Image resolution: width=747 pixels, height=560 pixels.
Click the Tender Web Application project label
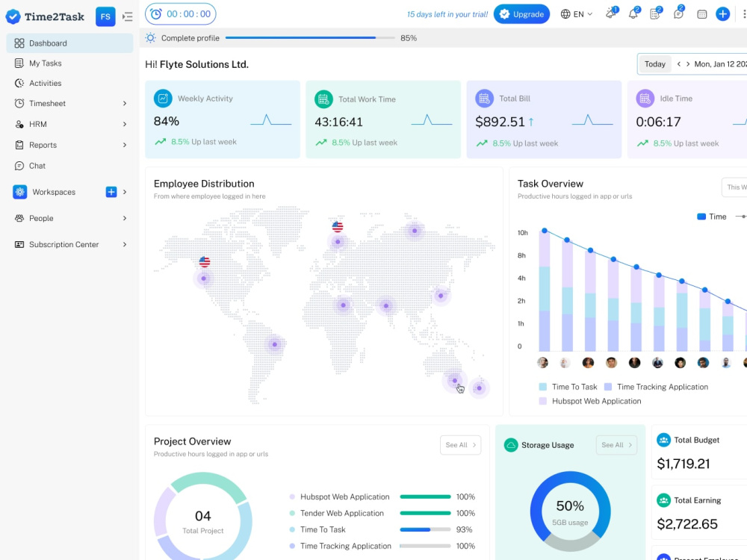pos(341,514)
